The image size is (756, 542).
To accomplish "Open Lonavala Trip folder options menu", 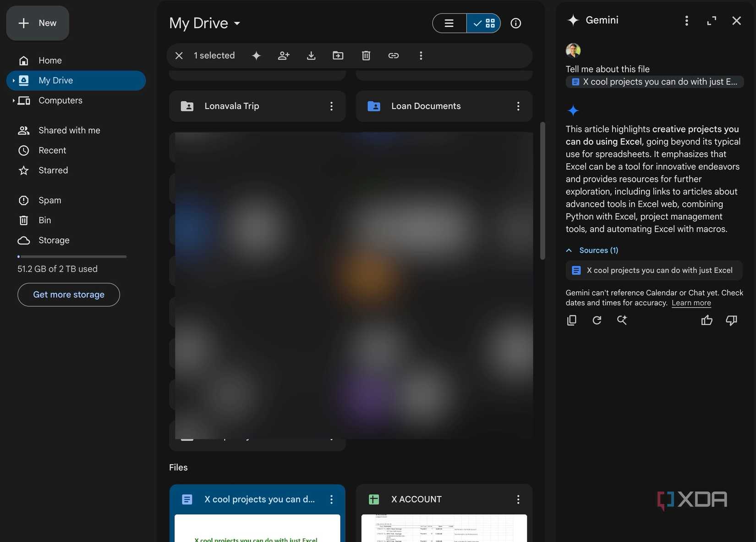I will click(x=332, y=106).
